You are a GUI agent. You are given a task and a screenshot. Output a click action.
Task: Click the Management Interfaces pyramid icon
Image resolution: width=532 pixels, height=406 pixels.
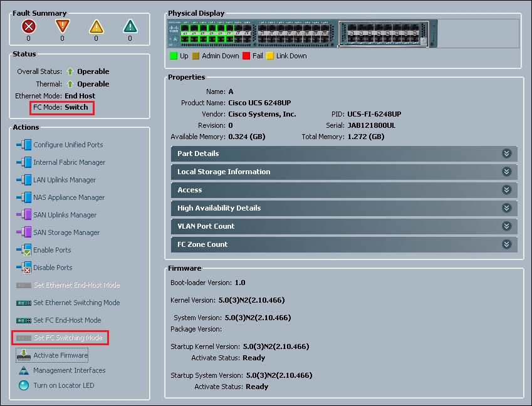click(x=24, y=370)
